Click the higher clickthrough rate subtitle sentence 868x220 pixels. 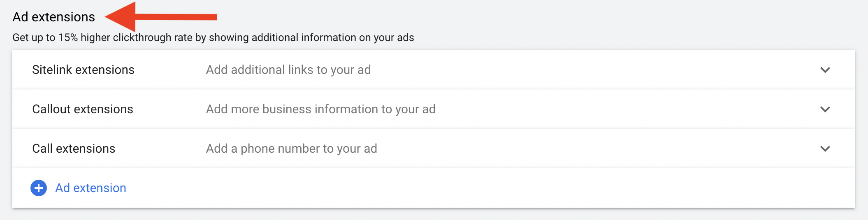tap(213, 37)
